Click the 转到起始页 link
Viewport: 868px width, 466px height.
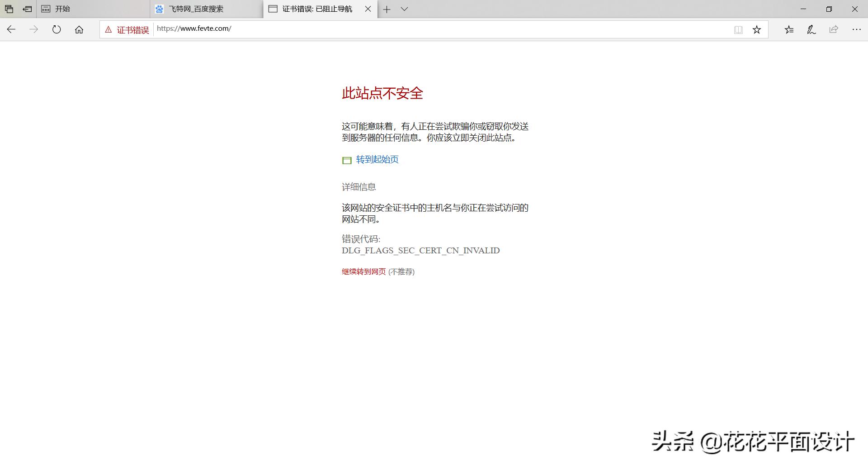click(x=377, y=159)
